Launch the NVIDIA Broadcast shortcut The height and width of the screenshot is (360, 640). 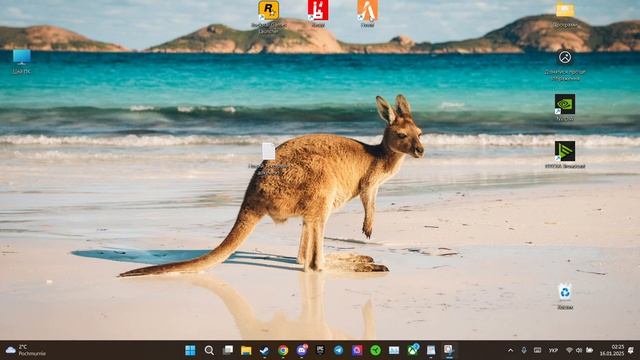click(x=565, y=155)
